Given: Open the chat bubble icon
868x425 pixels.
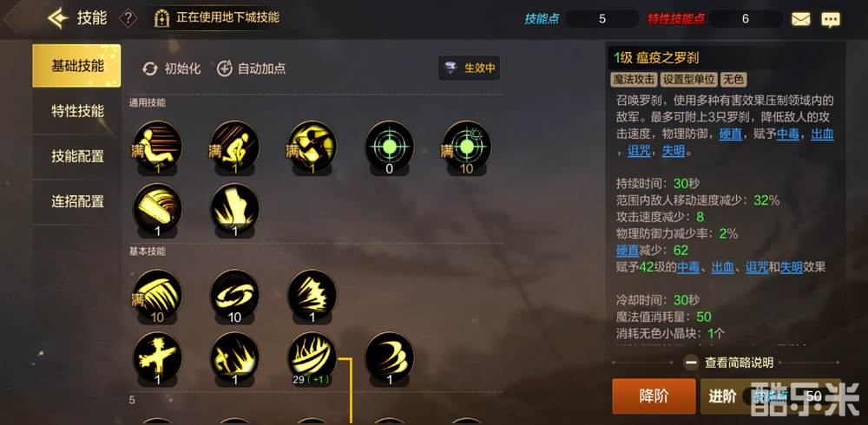Looking at the screenshot, I should click(831, 20).
